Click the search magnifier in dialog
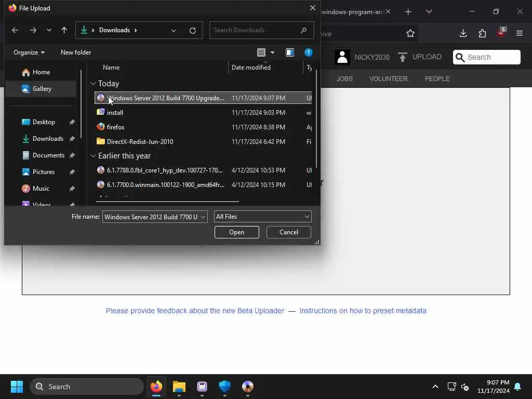Screen dimensions: 532x399 click(303, 30)
